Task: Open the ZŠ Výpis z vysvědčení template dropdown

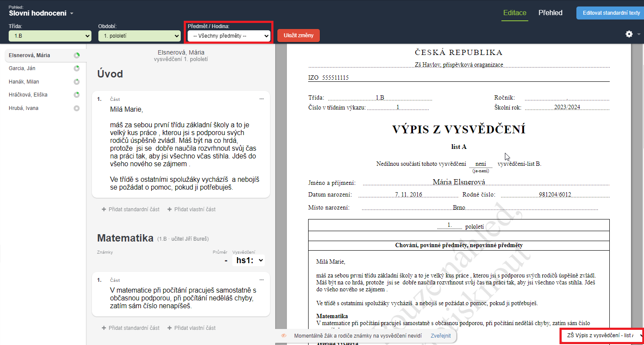Action: (x=602, y=335)
